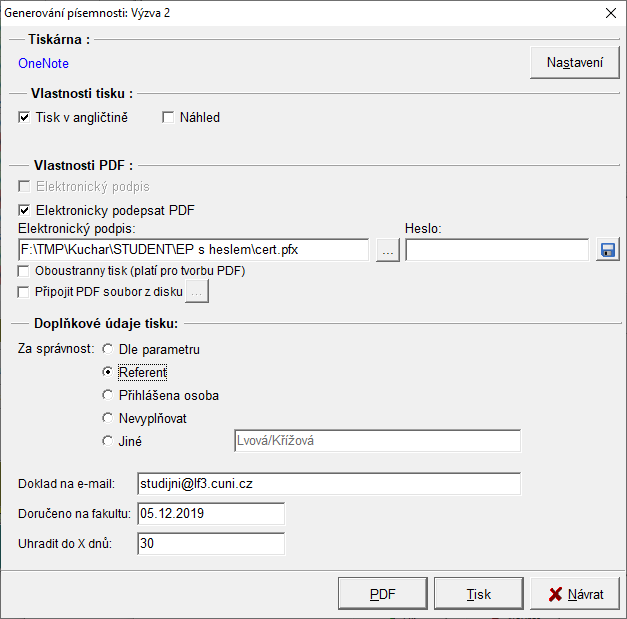
Task: Select Přihlášena osoba radio option
Action: (108, 395)
